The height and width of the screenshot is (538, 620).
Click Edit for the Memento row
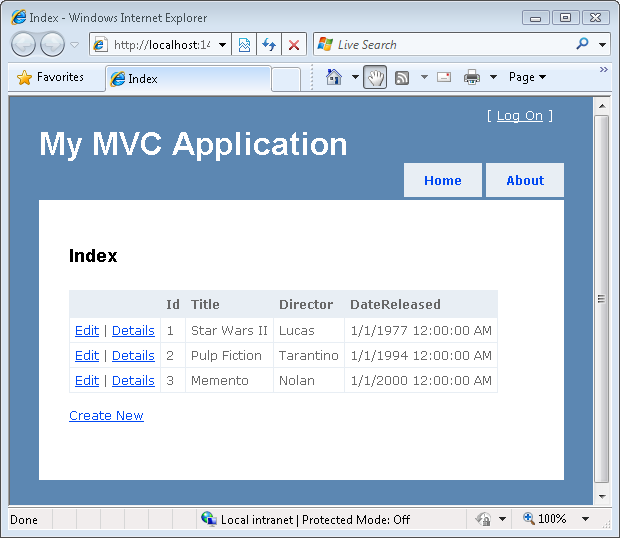(x=87, y=381)
